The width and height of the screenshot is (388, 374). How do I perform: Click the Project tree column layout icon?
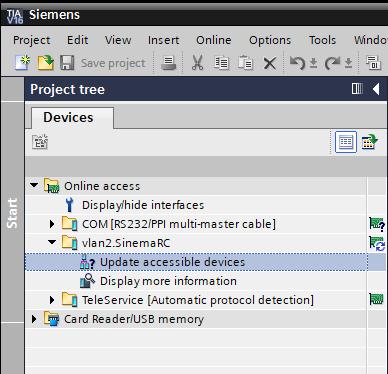coord(357,89)
